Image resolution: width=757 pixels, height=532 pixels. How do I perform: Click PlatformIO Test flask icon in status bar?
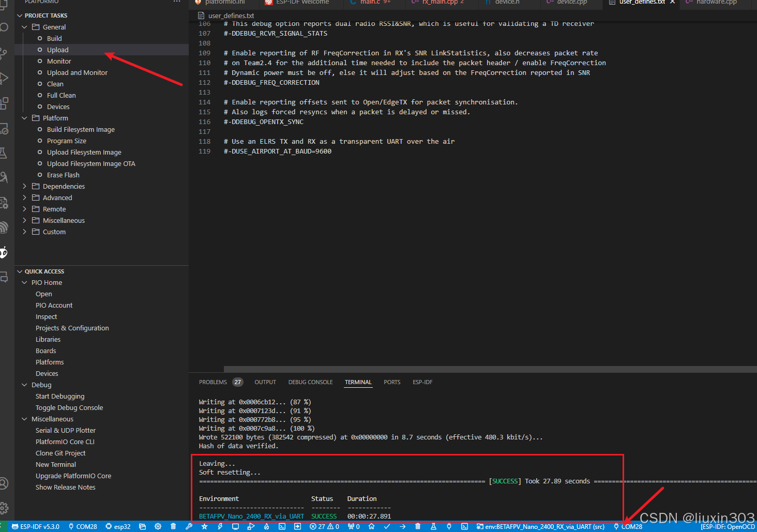click(x=433, y=526)
